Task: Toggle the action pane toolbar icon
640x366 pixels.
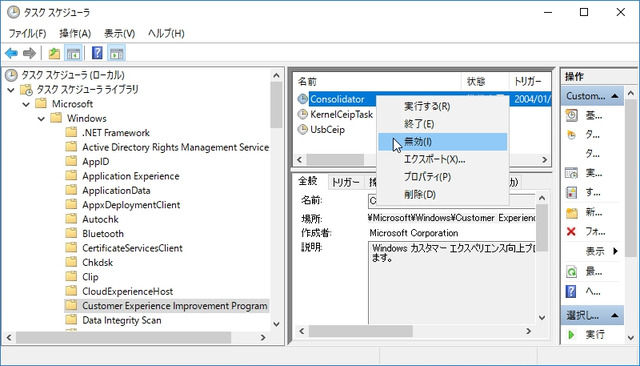Action: coord(117,53)
